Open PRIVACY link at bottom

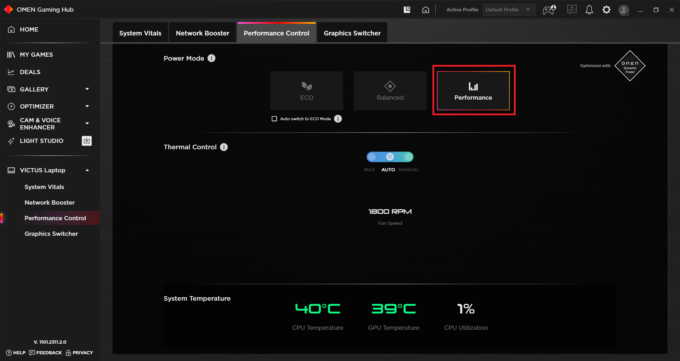click(79, 353)
